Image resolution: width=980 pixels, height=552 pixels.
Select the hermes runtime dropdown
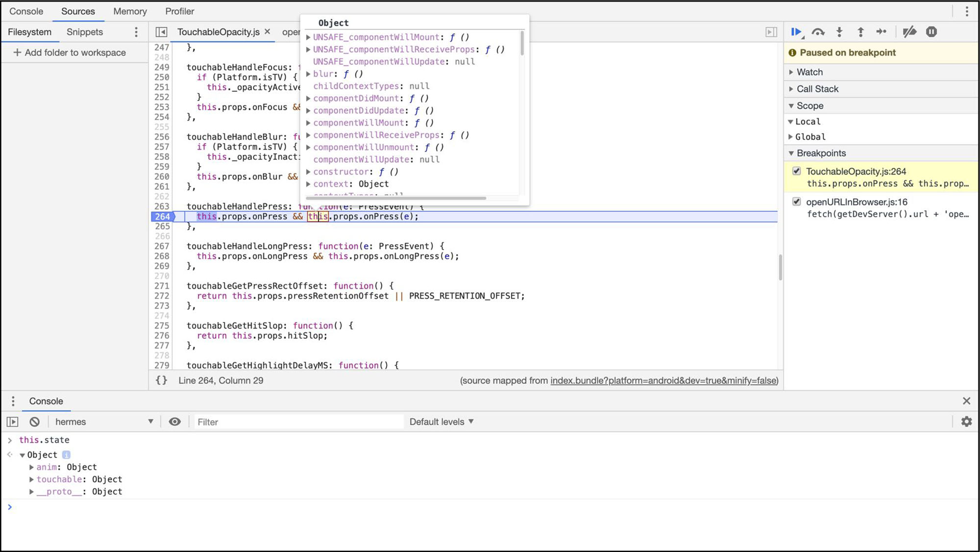point(104,422)
